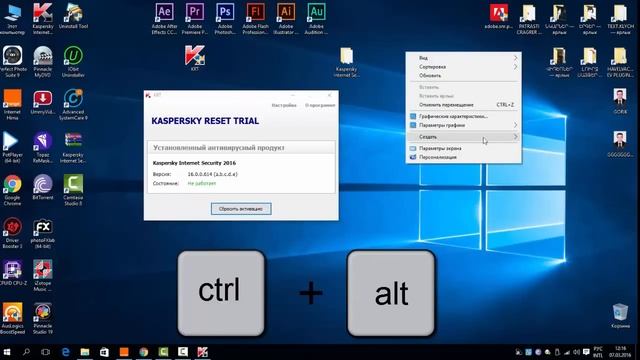Screen dimensions: 640x360
Task: Open Параметры экрана from the context menu
Action: point(464,148)
